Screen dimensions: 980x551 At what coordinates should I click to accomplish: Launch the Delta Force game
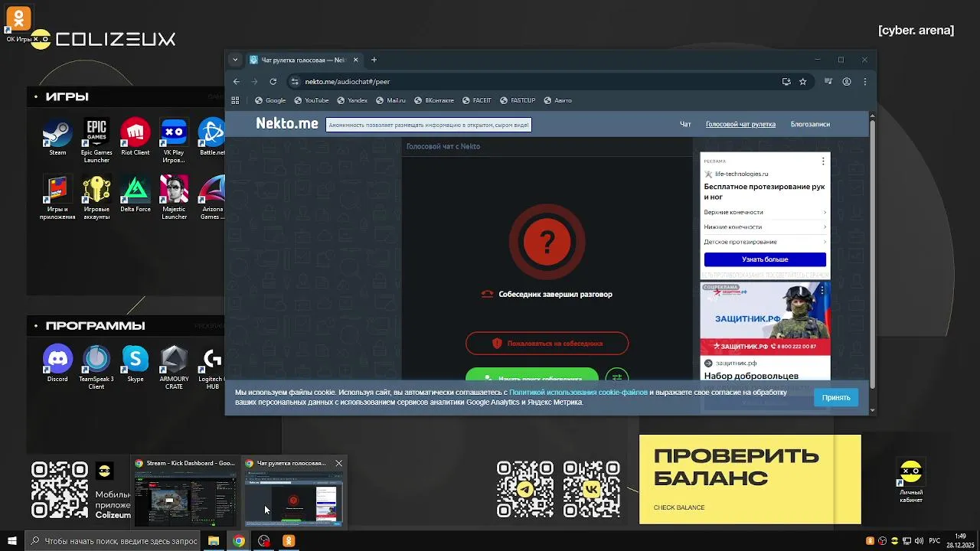pyautogui.click(x=136, y=194)
